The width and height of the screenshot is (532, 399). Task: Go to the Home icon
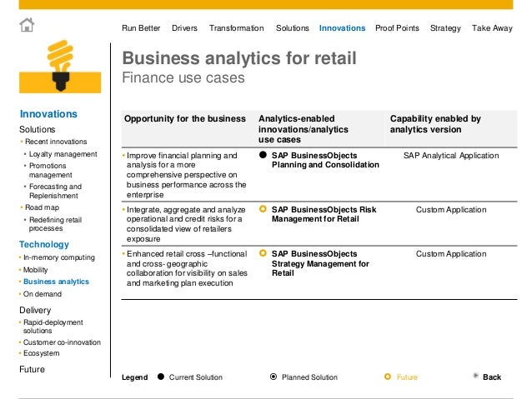tap(27, 25)
